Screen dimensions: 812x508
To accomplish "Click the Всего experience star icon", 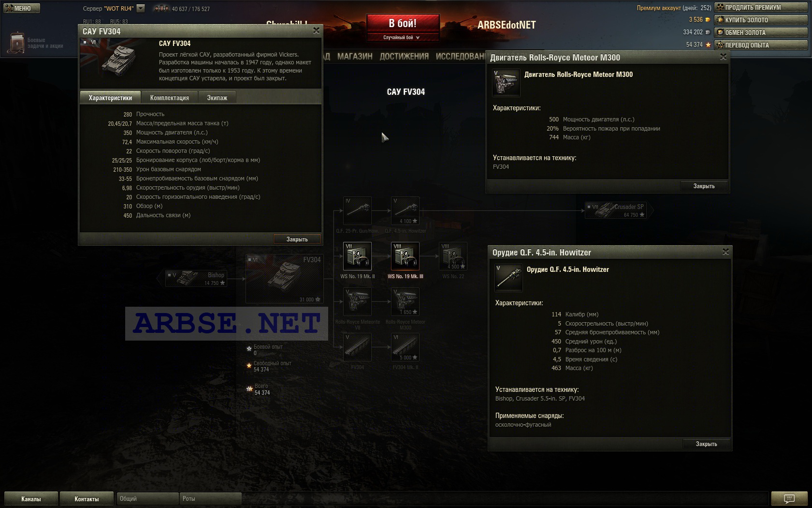I will 249,388.
